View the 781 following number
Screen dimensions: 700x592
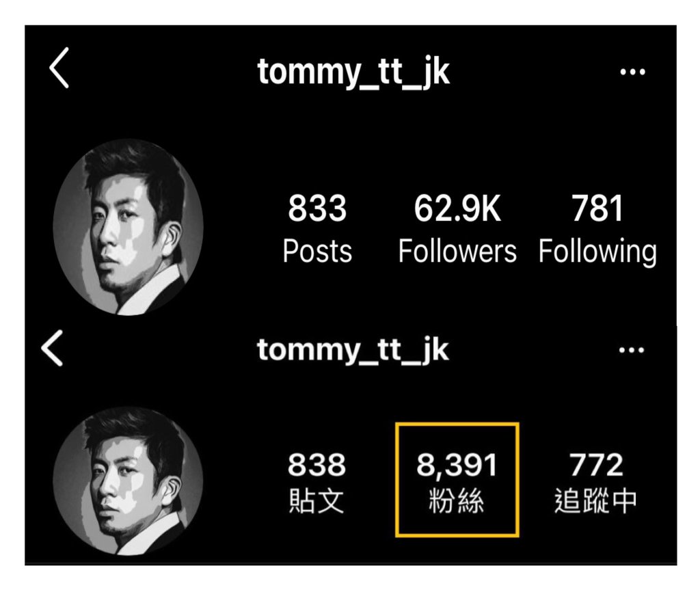click(x=597, y=208)
